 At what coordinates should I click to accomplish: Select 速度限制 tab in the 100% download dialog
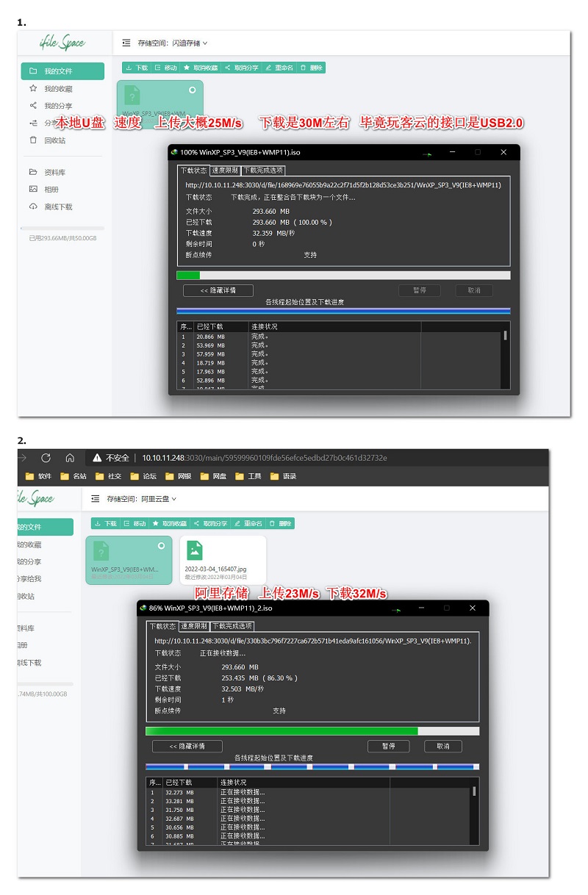coord(225,170)
